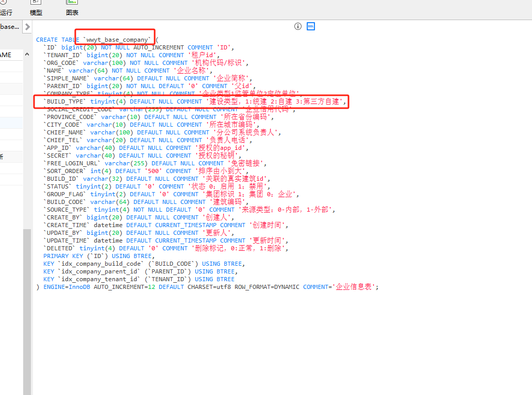Click the table comment '企业信息表'

354,287
